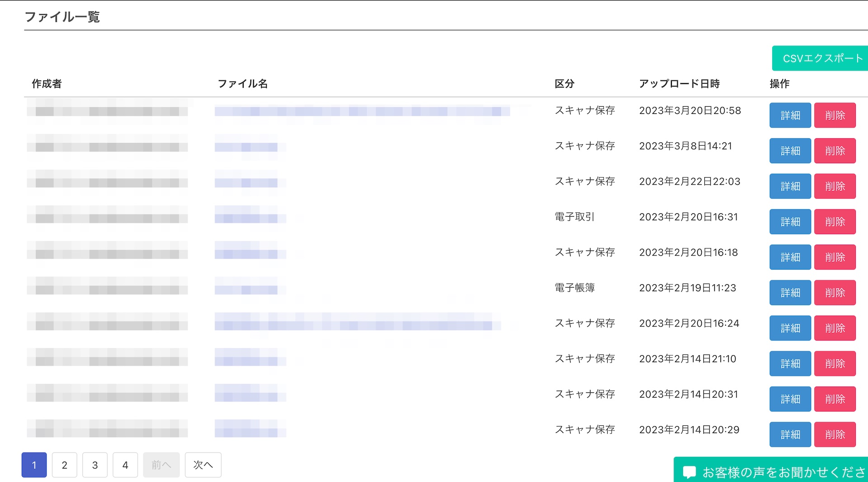Image resolution: width=868 pixels, height=482 pixels.
Task: Click the ファイル名 column header
Action: [x=243, y=84]
